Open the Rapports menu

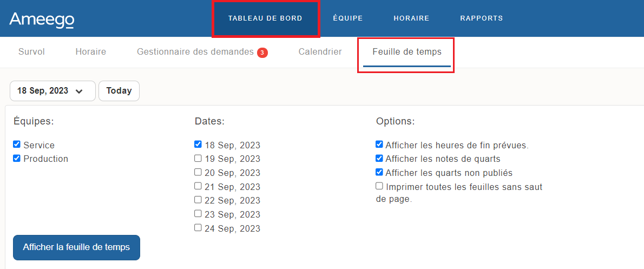481,18
